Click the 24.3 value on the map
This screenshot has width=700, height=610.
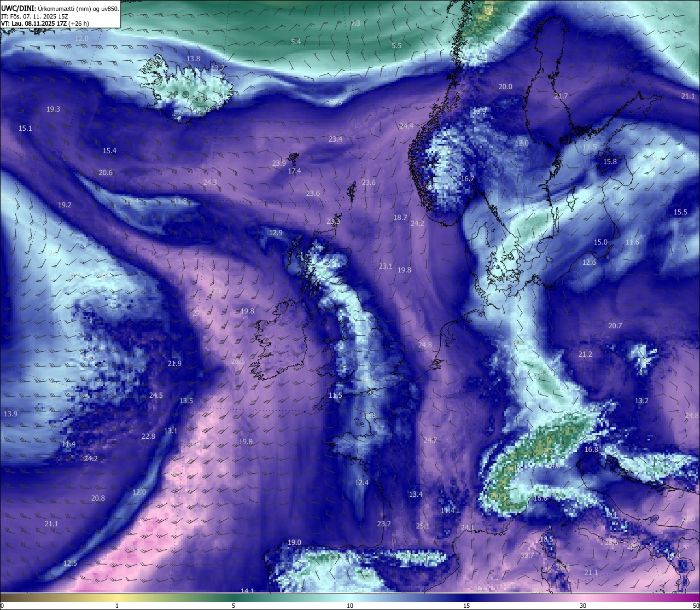210,183
